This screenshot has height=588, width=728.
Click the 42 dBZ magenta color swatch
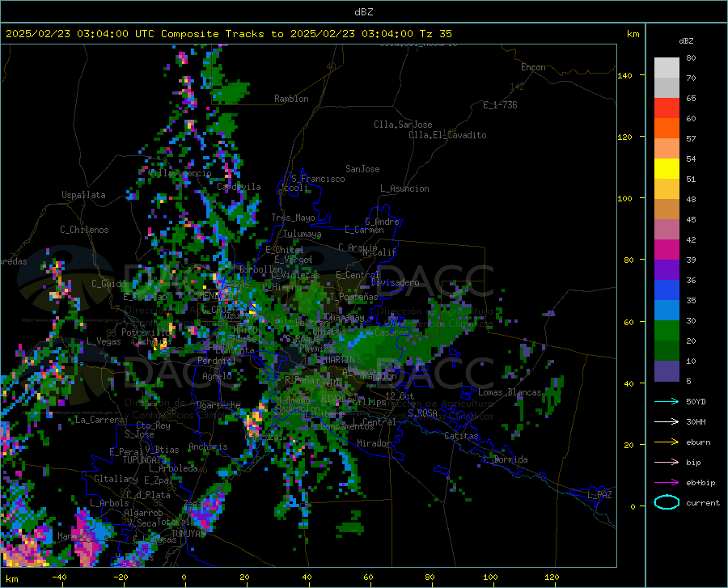[667, 250]
